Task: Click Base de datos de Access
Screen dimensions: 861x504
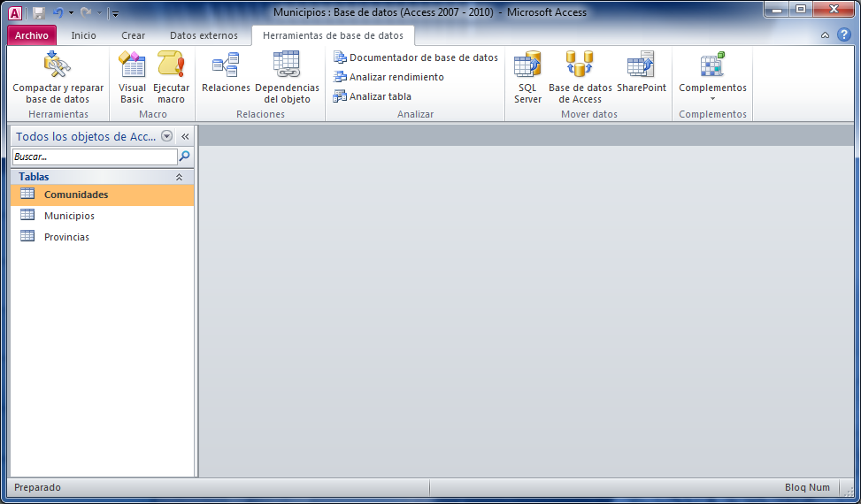Action: (x=580, y=77)
